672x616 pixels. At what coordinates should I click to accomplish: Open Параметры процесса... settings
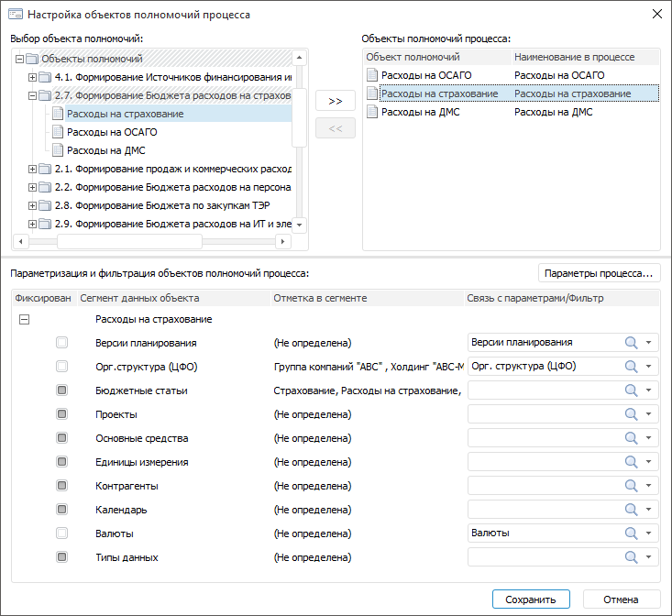coord(600,272)
